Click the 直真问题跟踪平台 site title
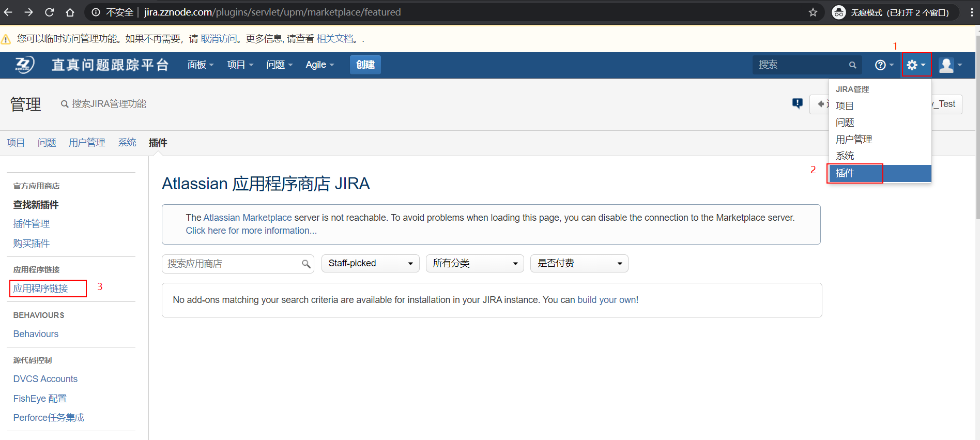Viewport: 980px width, 440px height. (x=110, y=65)
